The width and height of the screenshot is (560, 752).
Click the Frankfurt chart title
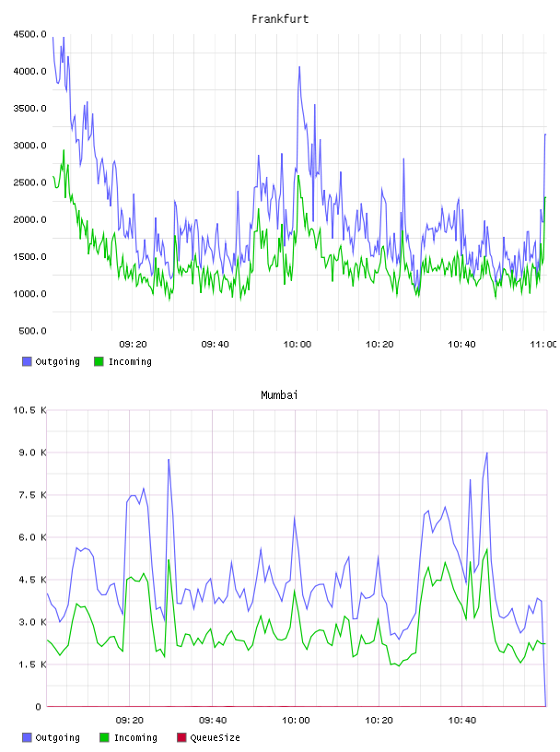[280, 19]
